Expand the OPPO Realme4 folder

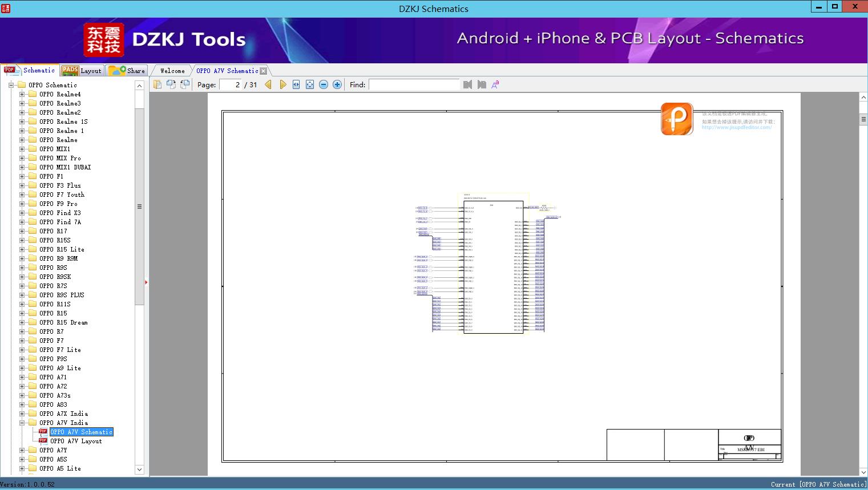pos(22,94)
